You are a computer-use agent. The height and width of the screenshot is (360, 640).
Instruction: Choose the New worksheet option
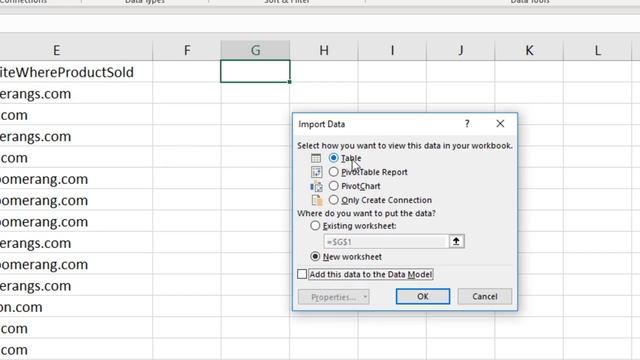click(315, 256)
